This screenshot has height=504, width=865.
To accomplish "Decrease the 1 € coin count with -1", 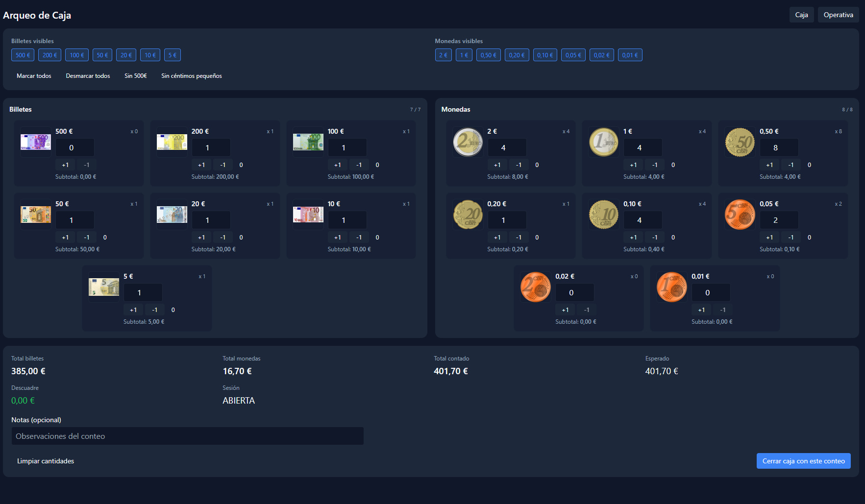I will click(655, 165).
